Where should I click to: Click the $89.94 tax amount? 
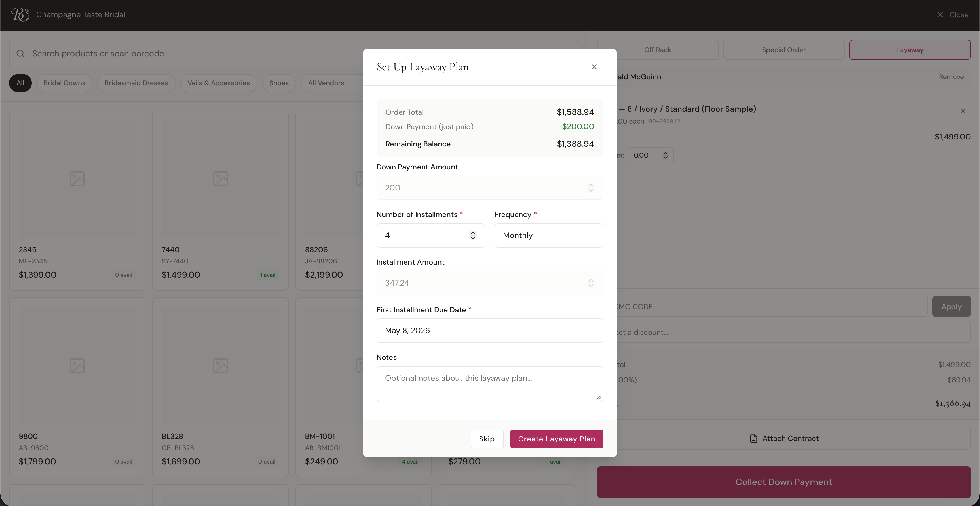coord(959,380)
